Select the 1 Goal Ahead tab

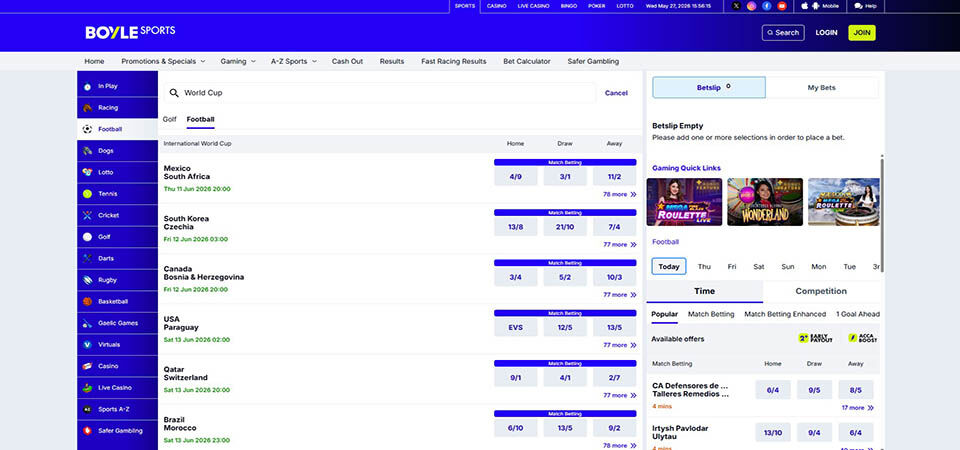[858, 314]
